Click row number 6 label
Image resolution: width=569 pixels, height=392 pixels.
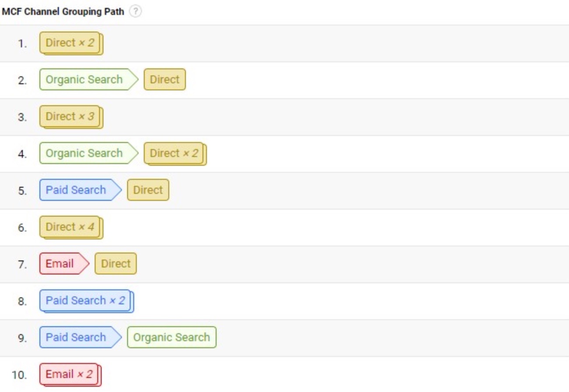tap(22, 228)
